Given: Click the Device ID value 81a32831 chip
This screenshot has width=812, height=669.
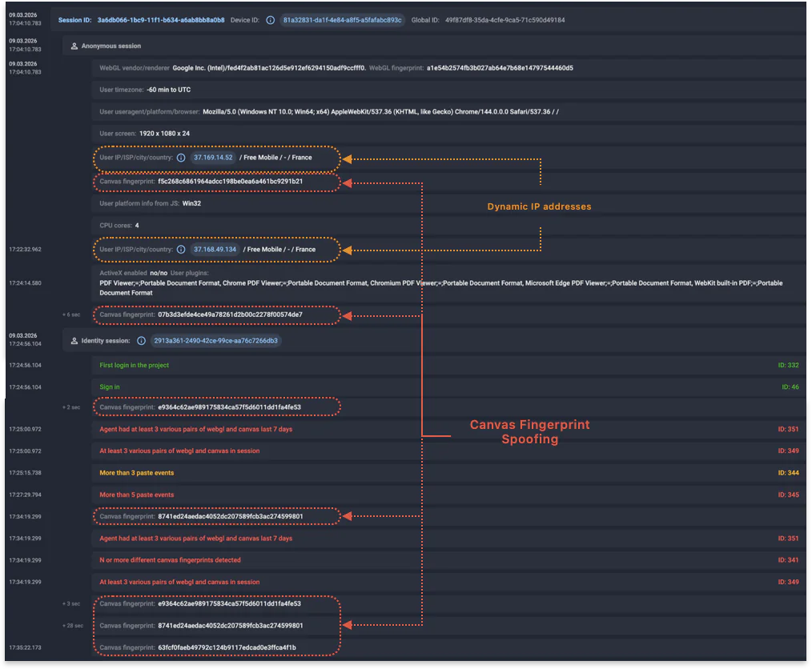Looking at the screenshot, I should pyautogui.click(x=342, y=20).
